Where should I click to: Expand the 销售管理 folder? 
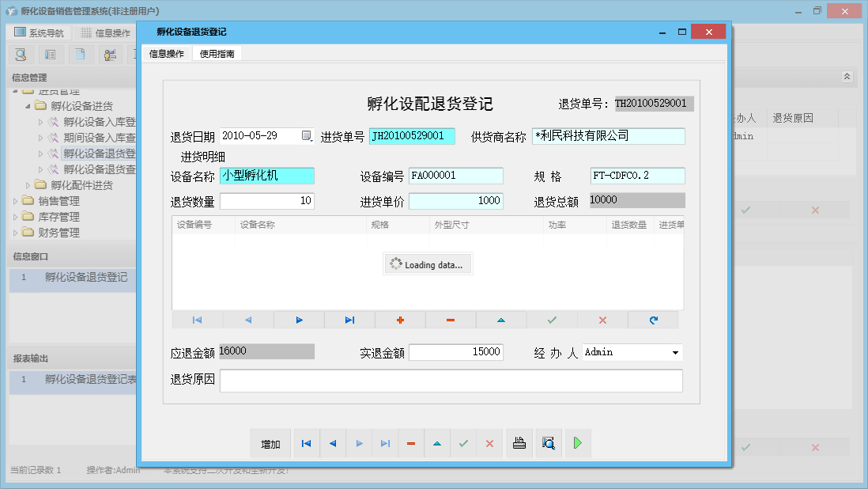(14, 200)
